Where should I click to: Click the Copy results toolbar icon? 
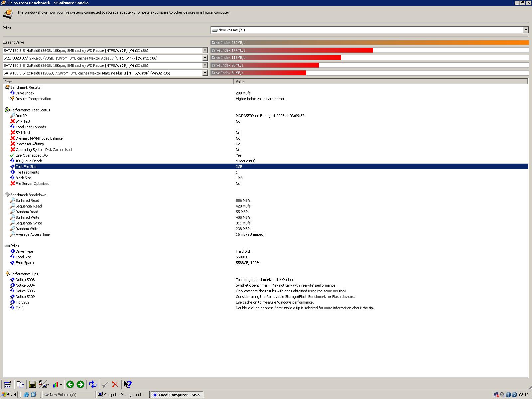[20, 384]
